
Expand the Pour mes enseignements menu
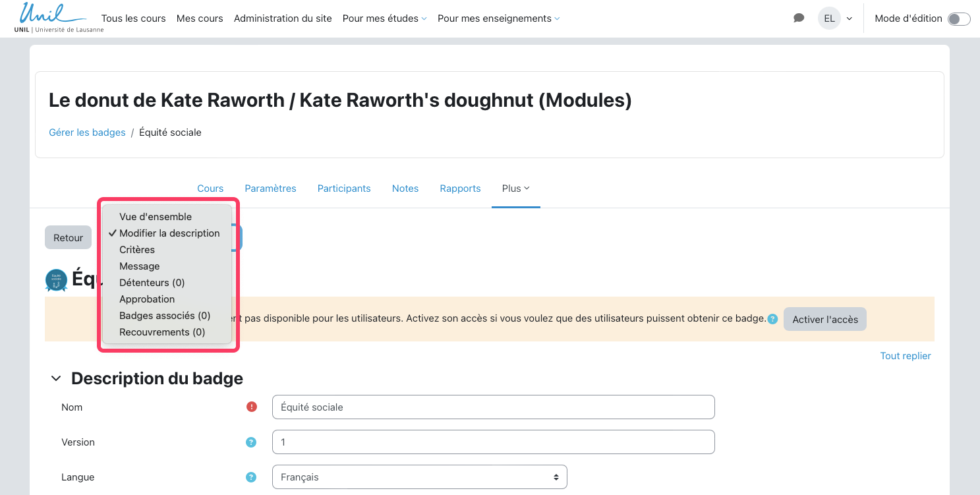498,18
